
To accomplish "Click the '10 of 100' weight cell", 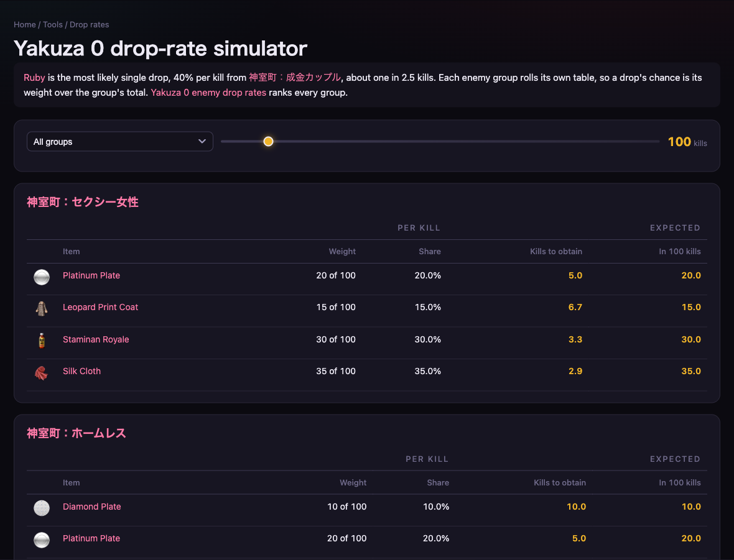I will (x=347, y=507).
